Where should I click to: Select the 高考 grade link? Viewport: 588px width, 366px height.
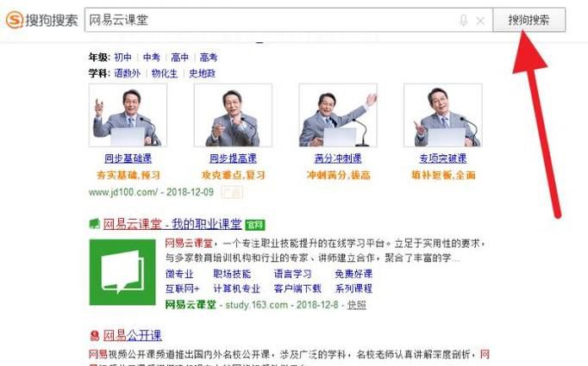pos(209,58)
